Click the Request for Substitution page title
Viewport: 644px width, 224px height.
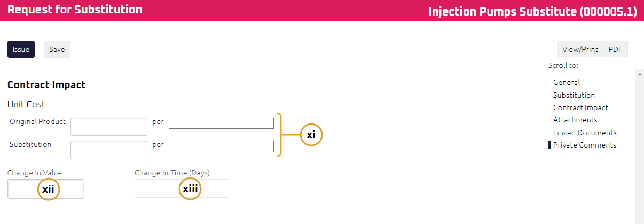click(x=75, y=10)
